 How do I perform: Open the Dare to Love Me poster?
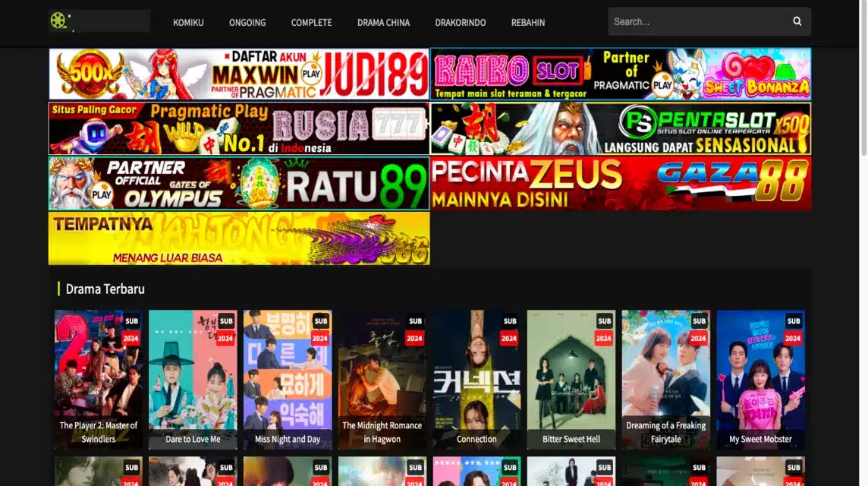tap(193, 380)
